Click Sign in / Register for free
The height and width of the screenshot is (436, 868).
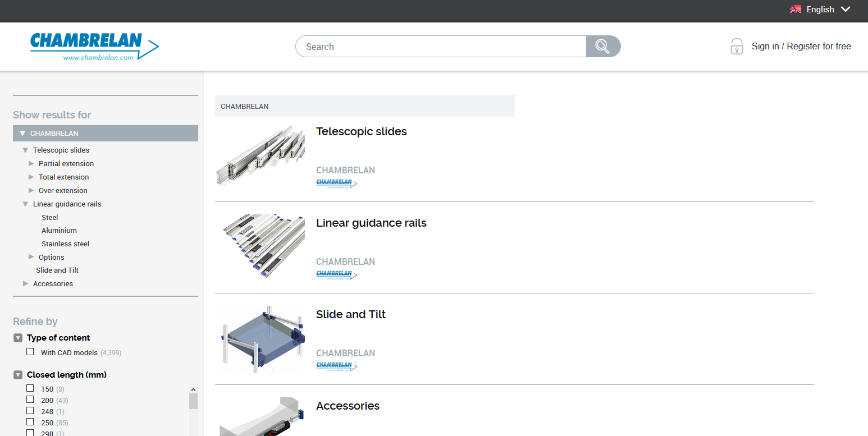(x=801, y=47)
